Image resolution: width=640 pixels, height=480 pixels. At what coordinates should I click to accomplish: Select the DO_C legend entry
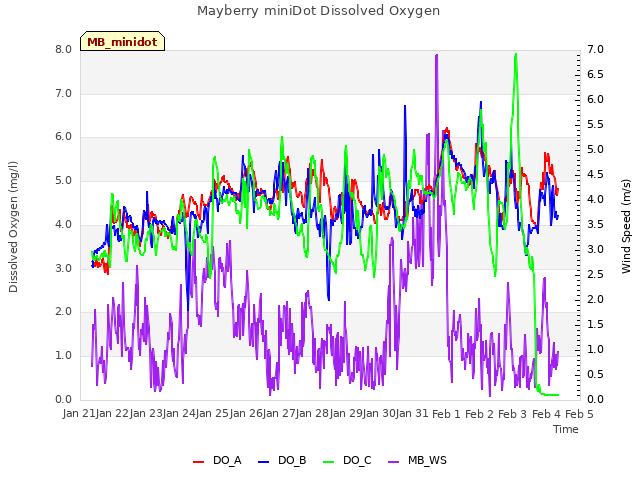tap(347, 460)
